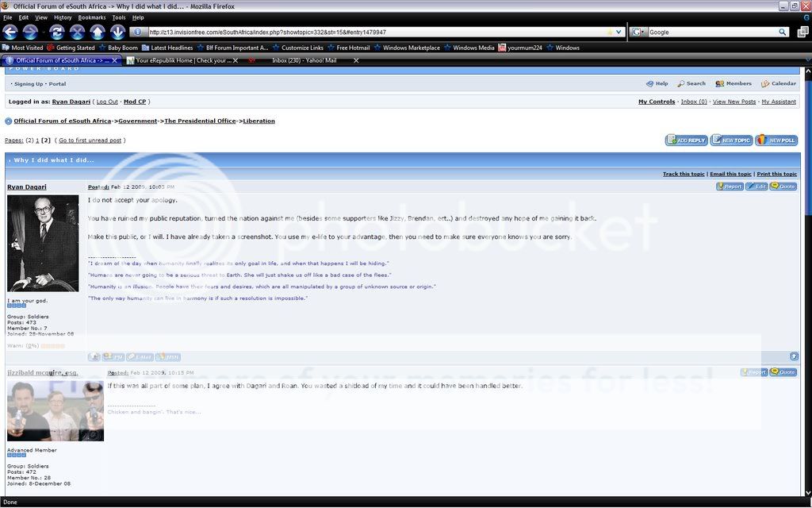The image size is (812, 508).
Task: Click the bookmark star in the address bar
Action: (609, 33)
